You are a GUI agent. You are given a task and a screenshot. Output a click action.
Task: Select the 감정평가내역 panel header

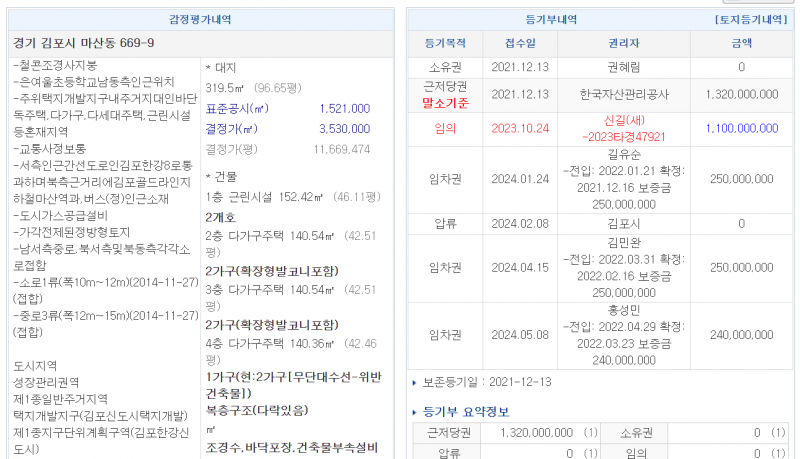point(200,19)
